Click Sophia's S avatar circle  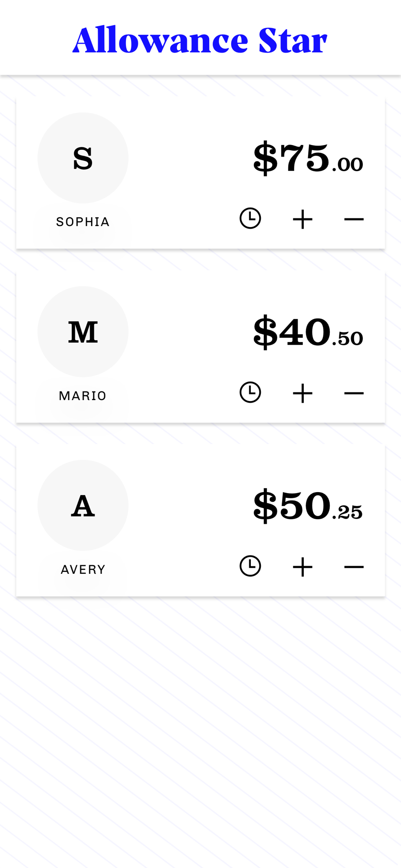click(83, 158)
